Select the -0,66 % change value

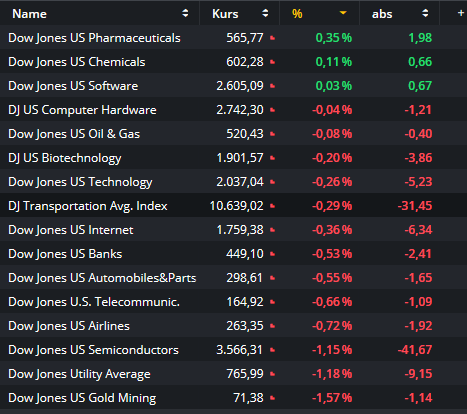[332, 302]
